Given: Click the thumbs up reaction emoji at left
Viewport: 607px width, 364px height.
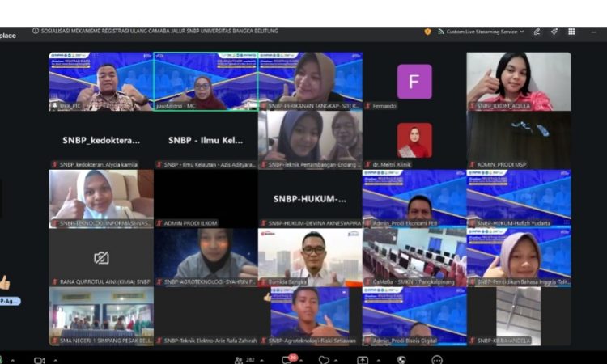Looking at the screenshot, I should [x=5, y=282].
